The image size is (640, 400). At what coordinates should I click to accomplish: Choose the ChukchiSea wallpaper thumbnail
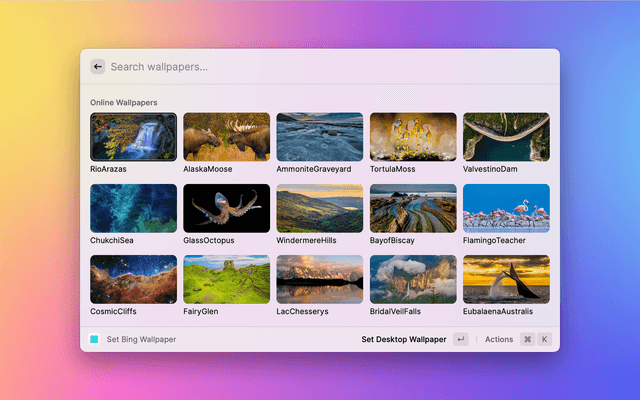pyautogui.click(x=133, y=208)
